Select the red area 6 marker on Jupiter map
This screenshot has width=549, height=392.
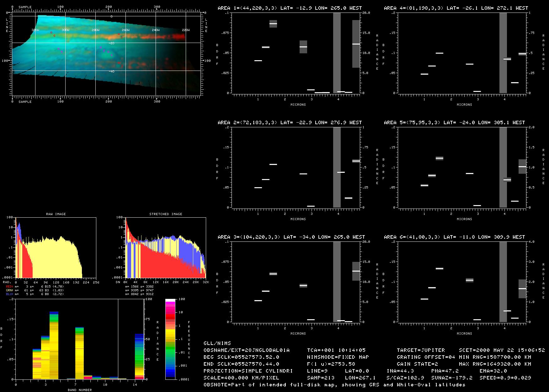tap(51, 32)
